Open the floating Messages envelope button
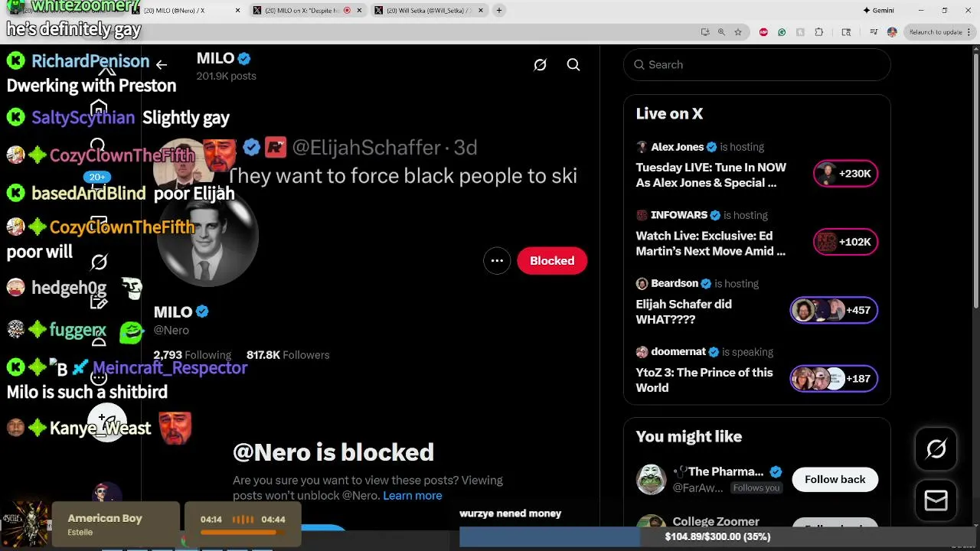The image size is (980, 551). 936,500
